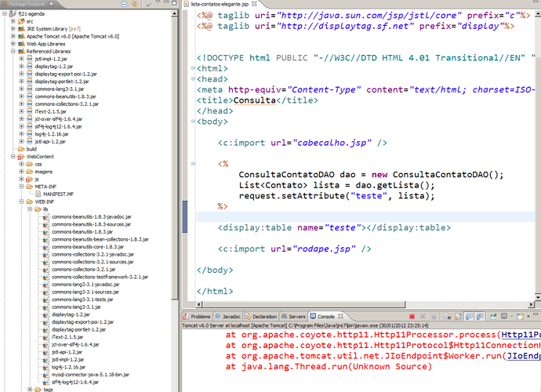Minimize the Console view panel
Image resolution: width=541 pixels, height=392 pixels.
pos(536,314)
